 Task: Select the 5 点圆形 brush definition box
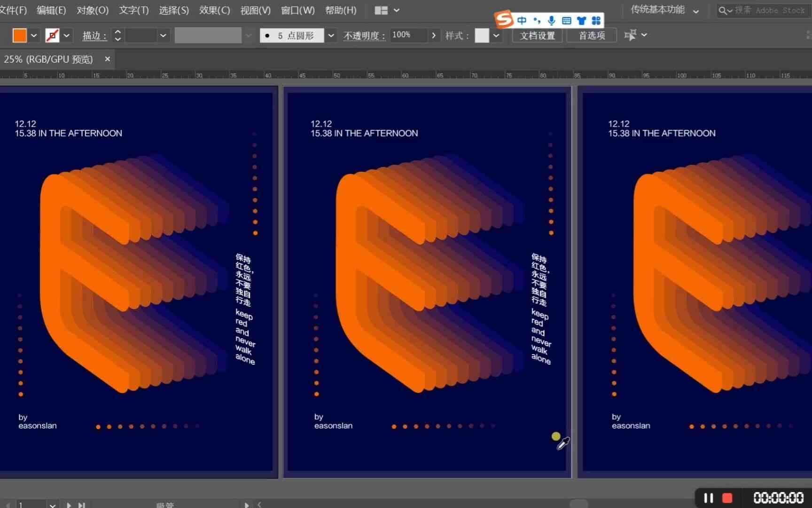pos(292,35)
